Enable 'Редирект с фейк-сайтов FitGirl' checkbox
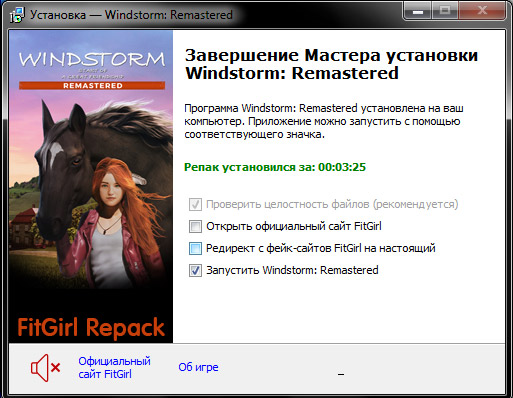513x398 pixels. click(x=195, y=248)
